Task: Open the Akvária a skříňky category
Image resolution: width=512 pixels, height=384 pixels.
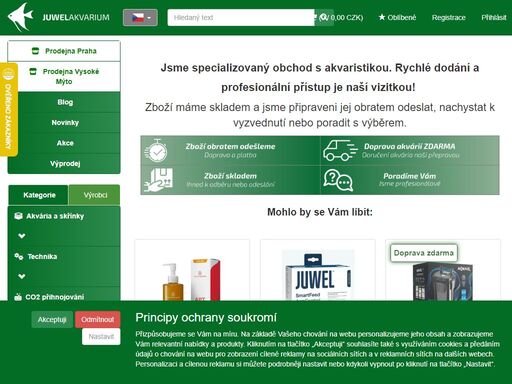Action: (x=55, y=216)
